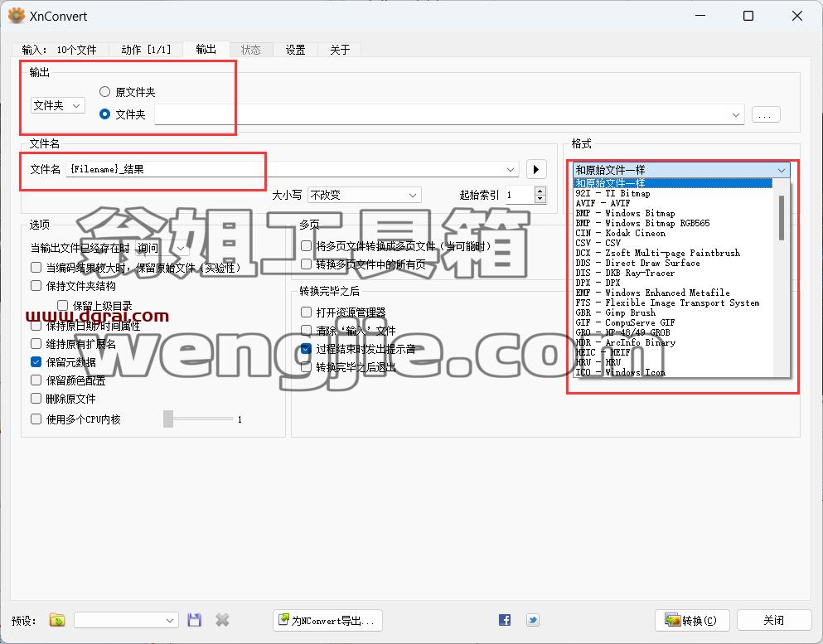This screenshot has height=644, width=823.
Task: Select BMP - Windows Bitmap RGB565 format
Action: [673, 223]
